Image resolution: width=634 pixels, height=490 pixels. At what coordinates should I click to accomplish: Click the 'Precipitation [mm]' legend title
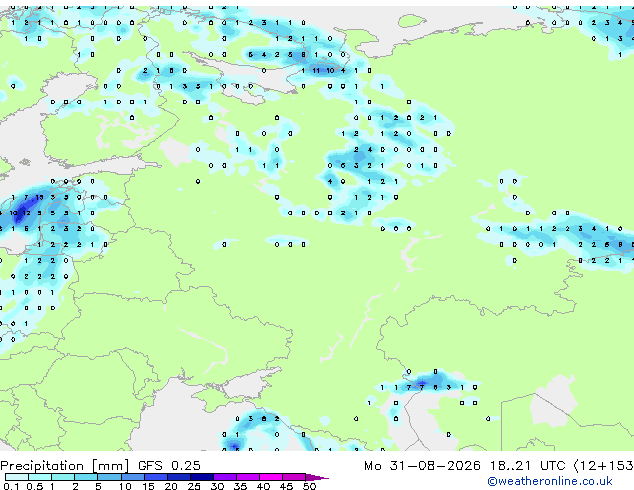(65, 466)
